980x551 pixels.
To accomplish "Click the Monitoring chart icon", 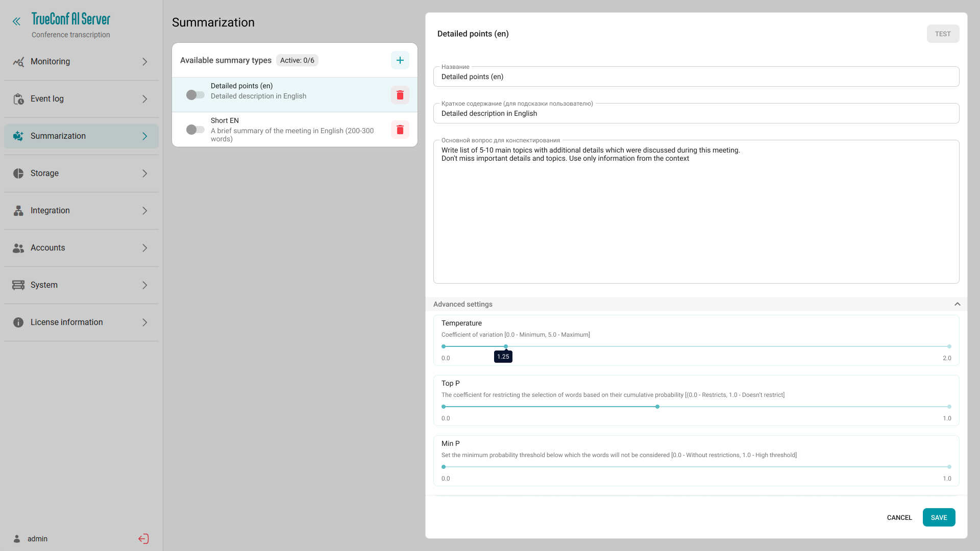I will point(18,62).
